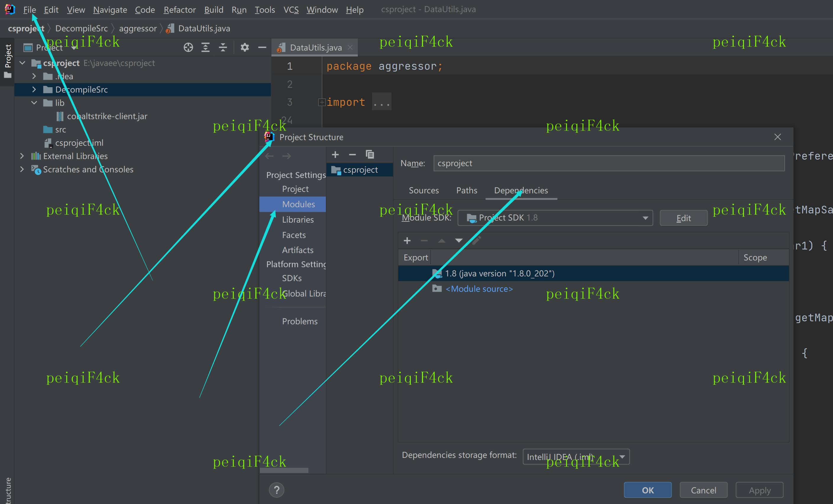This screenshot has width=833, height=504.
Task: Open the Refactor menu
Action: [179, 9]
